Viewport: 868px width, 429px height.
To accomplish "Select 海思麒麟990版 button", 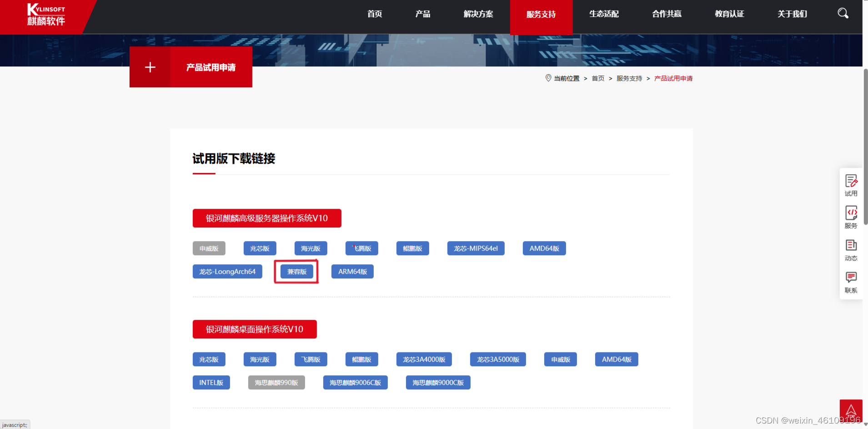I will [276, 383].
